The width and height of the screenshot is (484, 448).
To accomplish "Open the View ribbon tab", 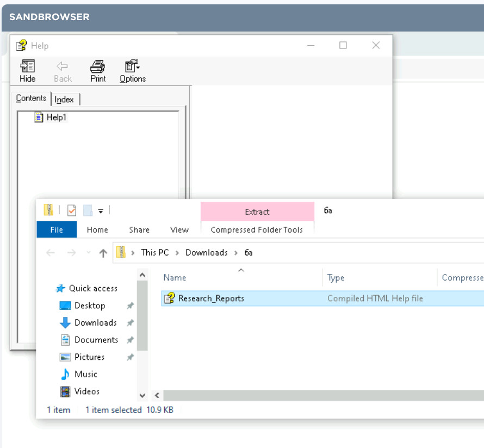I will (179, 229).
